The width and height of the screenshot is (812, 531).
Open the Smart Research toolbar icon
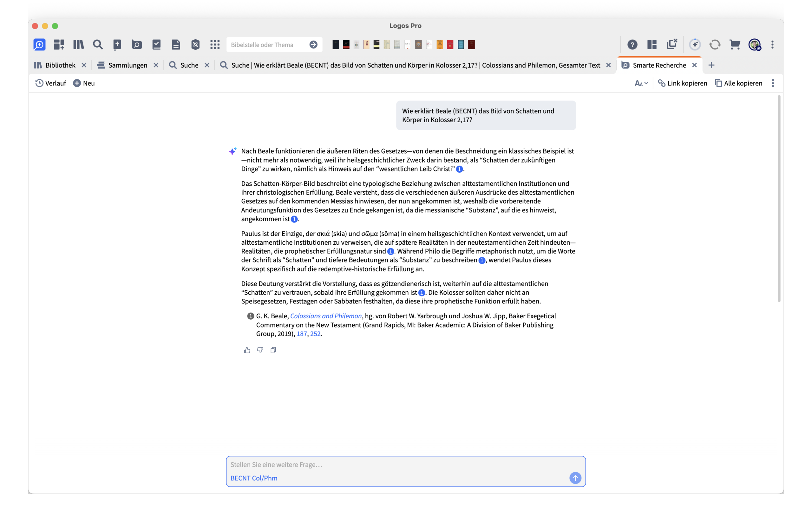[x=137, y=44]
